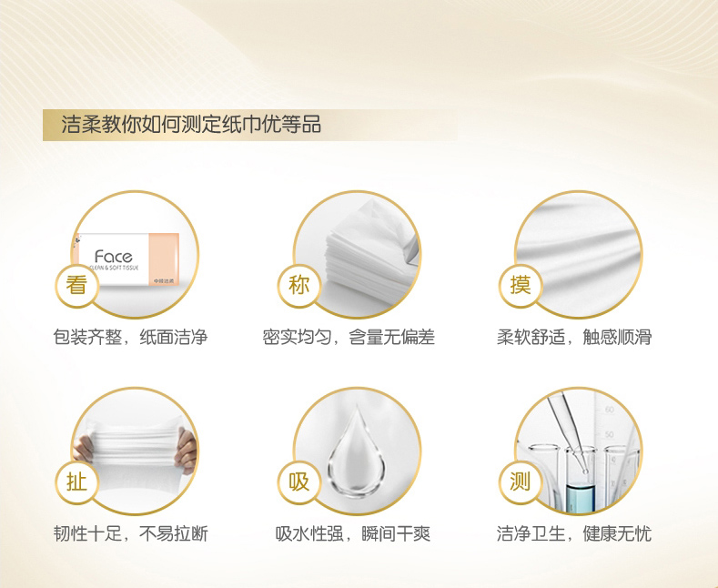Click the 密实均匀，含量无偏差 caption

pyautogui.click(x=349, y=338)
